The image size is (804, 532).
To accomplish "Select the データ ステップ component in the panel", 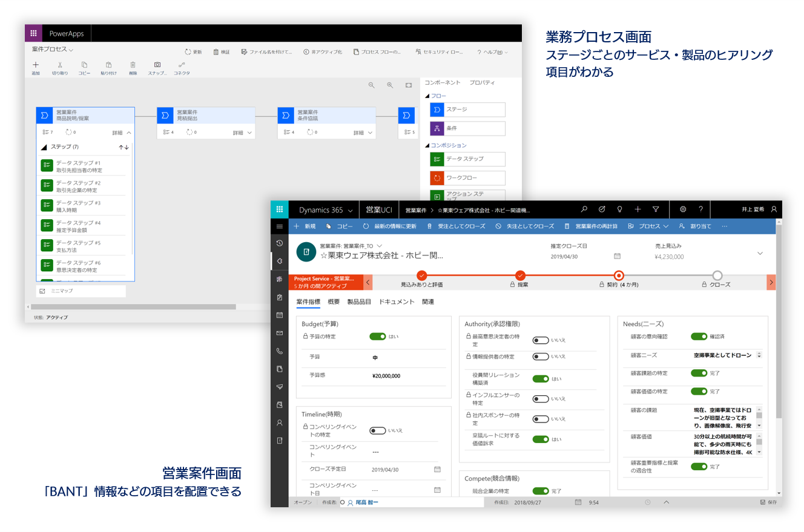I will pos(467,159).
